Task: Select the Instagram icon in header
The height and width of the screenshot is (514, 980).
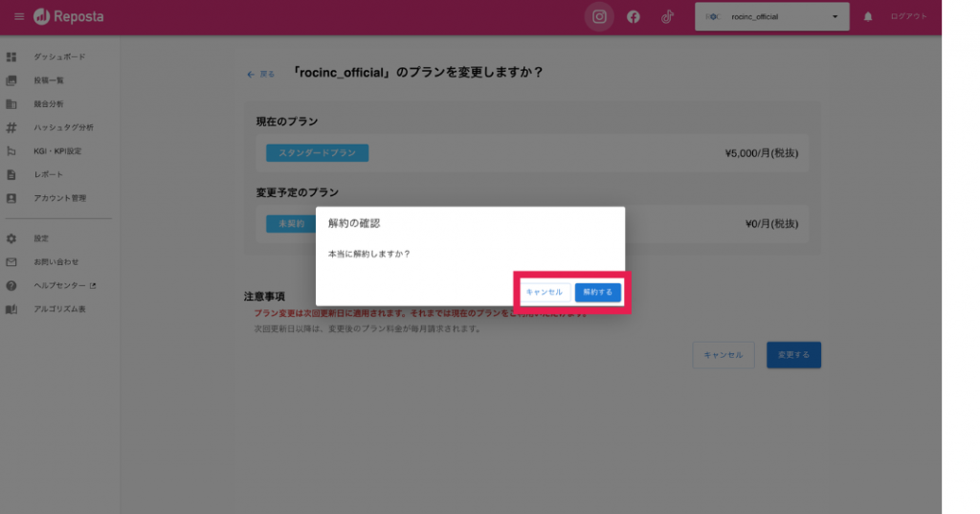Action: click(x=599, y=17)
